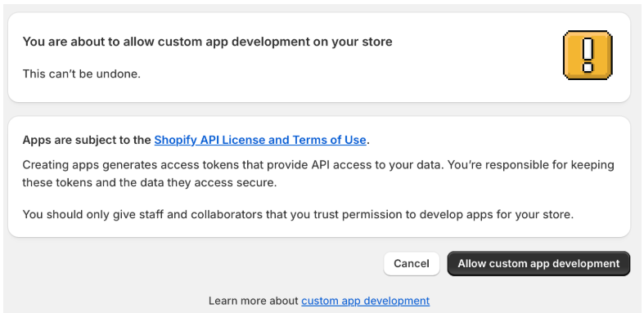
Task: Cancel the custom app development prompt
Action: coord(412,263)
